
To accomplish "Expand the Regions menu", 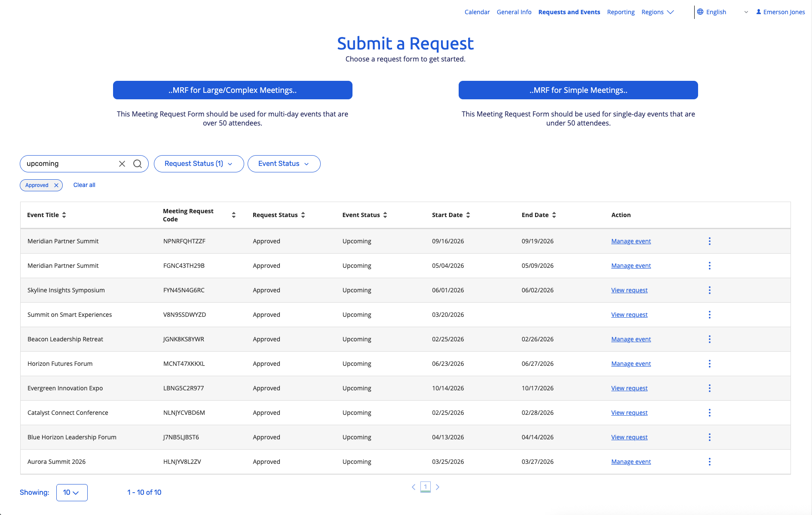I will pyautogui.click(x=657, y=12).
